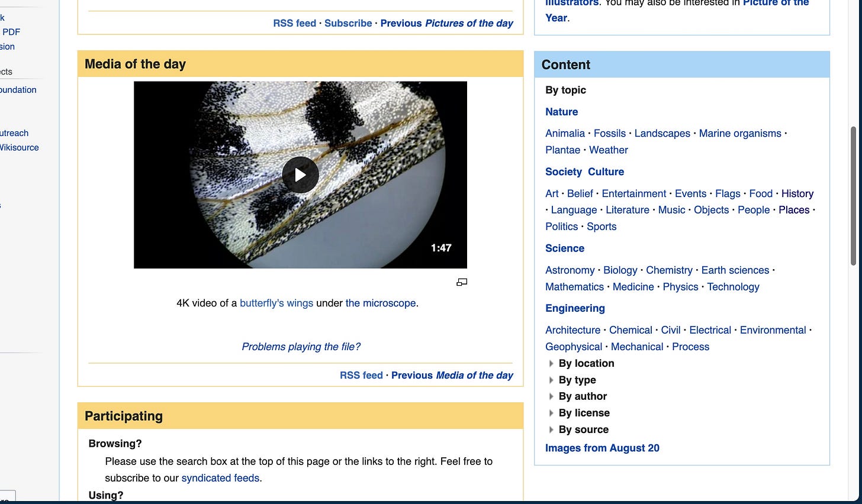
Task: Expand the By license section
Action: (x=578, y=413)
